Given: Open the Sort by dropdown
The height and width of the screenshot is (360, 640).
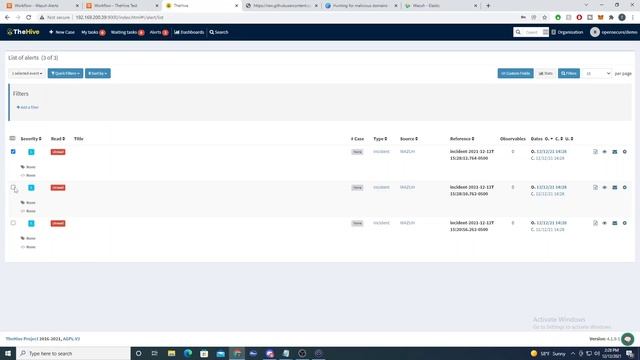Looking at the screenshot, I should click(x=98, y=73).
